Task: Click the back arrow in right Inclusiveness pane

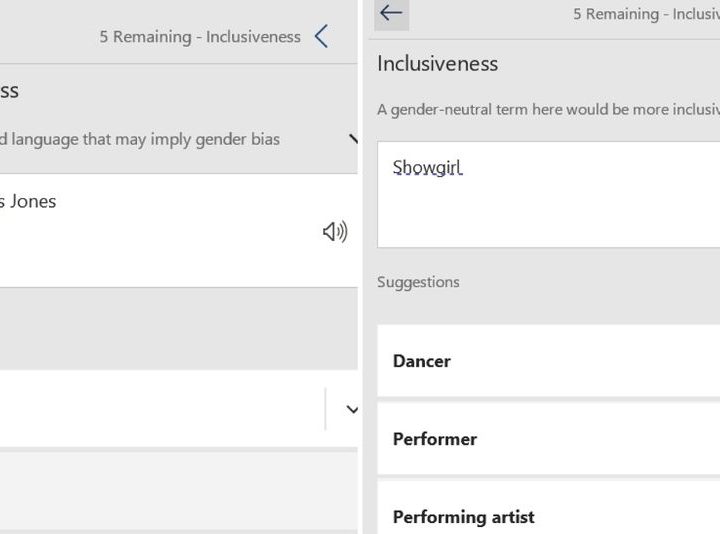Action: tap(391, 13)
